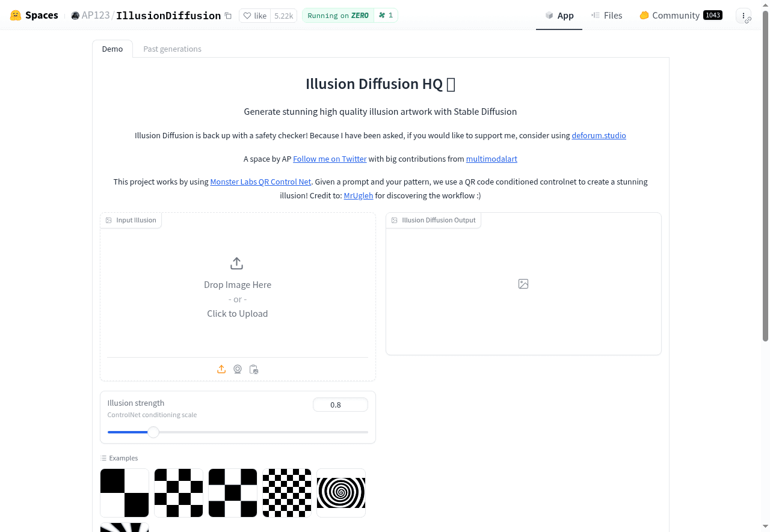
Task: Switch to the Past generations tab
Action: [x=172, y=49]
